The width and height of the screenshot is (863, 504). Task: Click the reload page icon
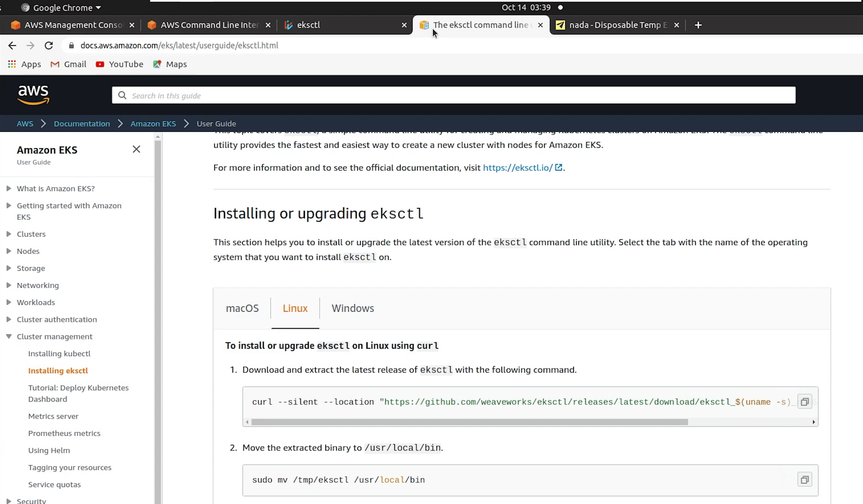(x=49, y=45)
